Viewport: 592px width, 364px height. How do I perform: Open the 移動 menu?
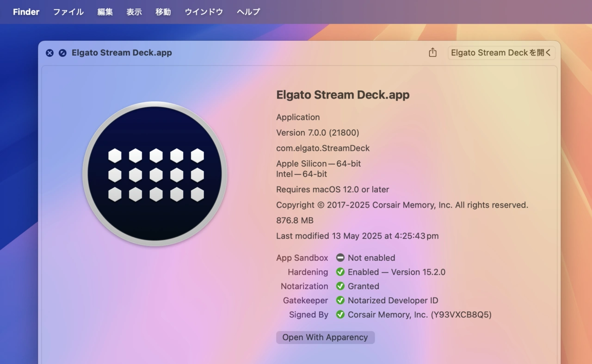163,12
